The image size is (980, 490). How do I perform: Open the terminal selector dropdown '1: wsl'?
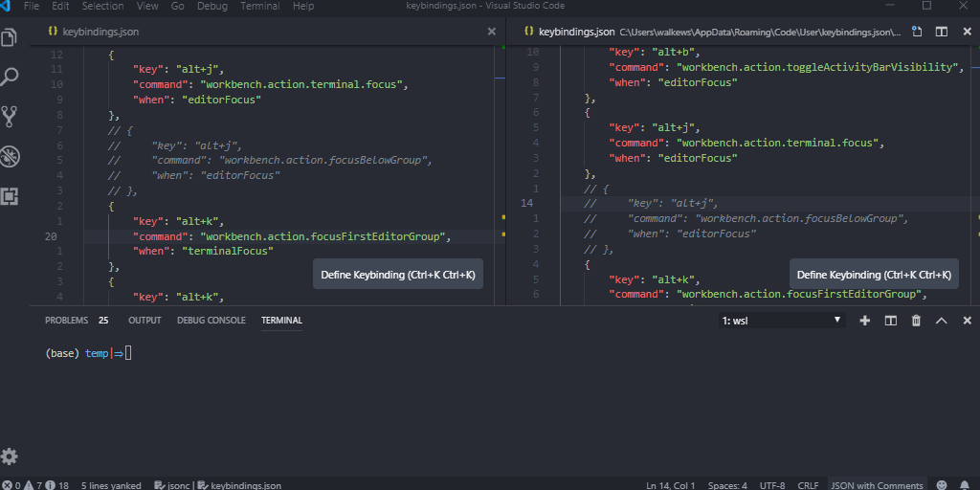pos(781,321)
